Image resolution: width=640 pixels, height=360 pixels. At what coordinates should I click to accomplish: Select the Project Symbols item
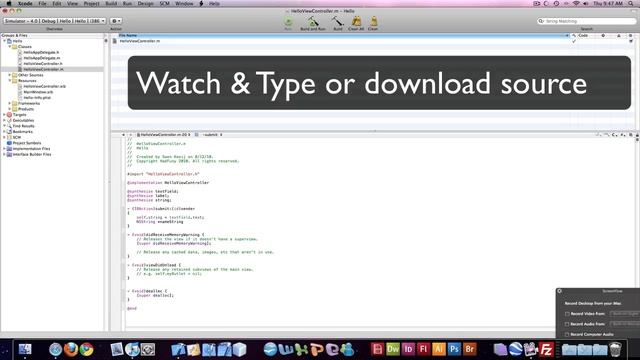click(27, 143)
